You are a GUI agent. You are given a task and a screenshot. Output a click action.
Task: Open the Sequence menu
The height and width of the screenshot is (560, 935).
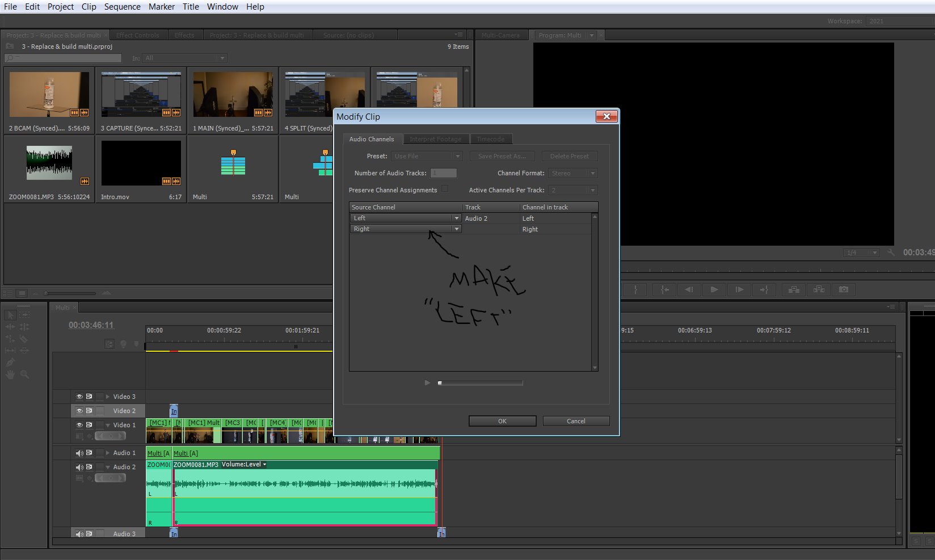click(122, 7)
